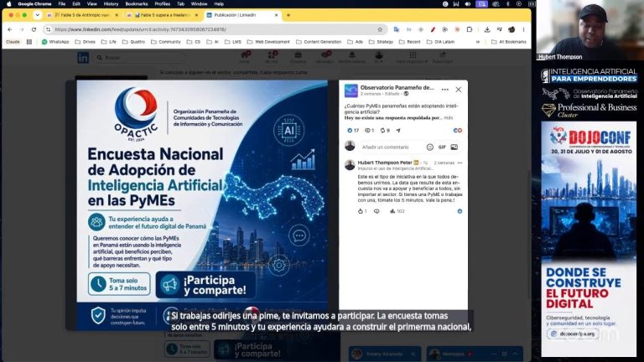Attach an image to the comment
Screen dimensions: 644x362
coord(454,147)
